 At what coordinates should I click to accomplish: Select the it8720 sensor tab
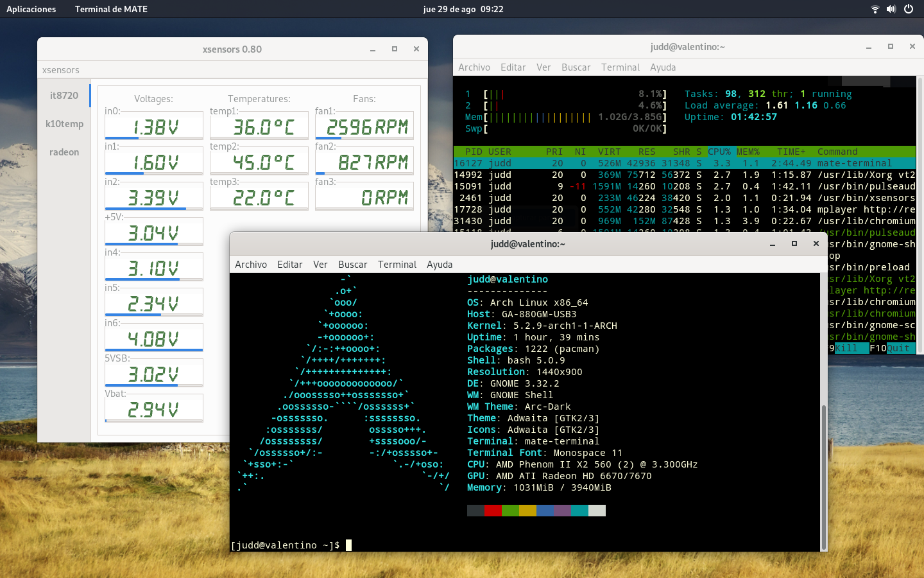click(64, 95)
